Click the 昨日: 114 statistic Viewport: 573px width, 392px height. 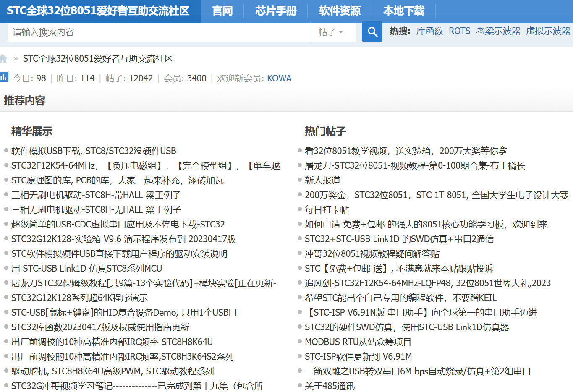[76, 78]
